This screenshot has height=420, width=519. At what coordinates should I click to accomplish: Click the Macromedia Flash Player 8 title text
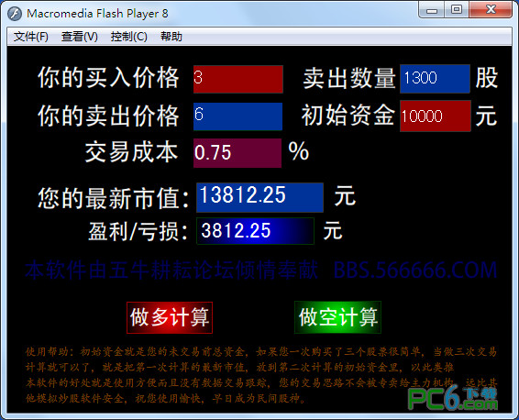coord(97,14)
